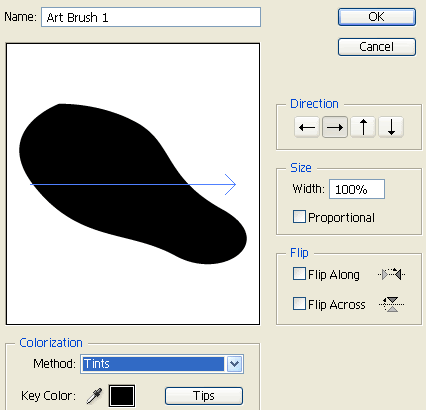The image size is (426, 410).
Task: Click the Flip Along illustration icon
Action: point(392,274)
